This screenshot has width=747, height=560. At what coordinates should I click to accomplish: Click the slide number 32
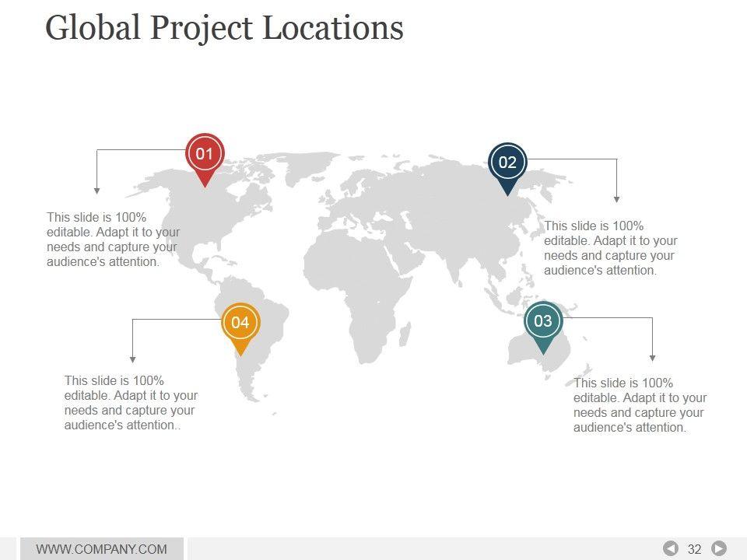(695, 549)
